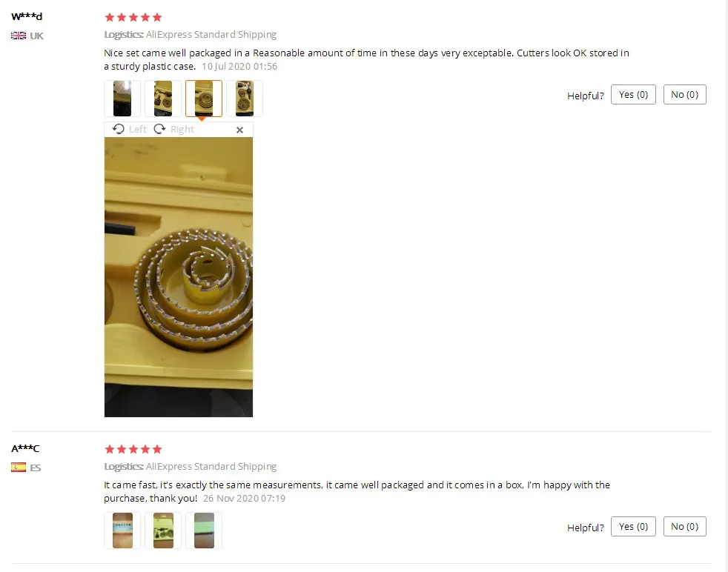728x572 pixels.
Task: Close the enlarged review photo
Action: pyautogui.click(x=239, y=130)
